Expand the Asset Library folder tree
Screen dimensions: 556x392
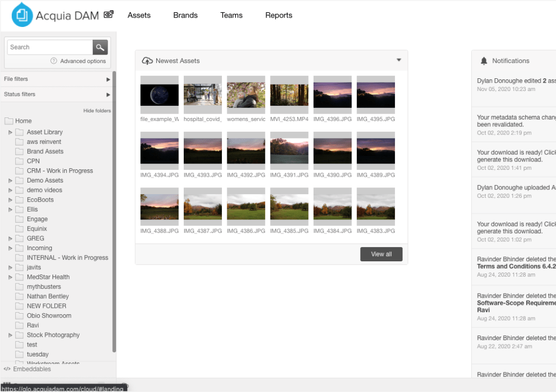tap(11, 132)
